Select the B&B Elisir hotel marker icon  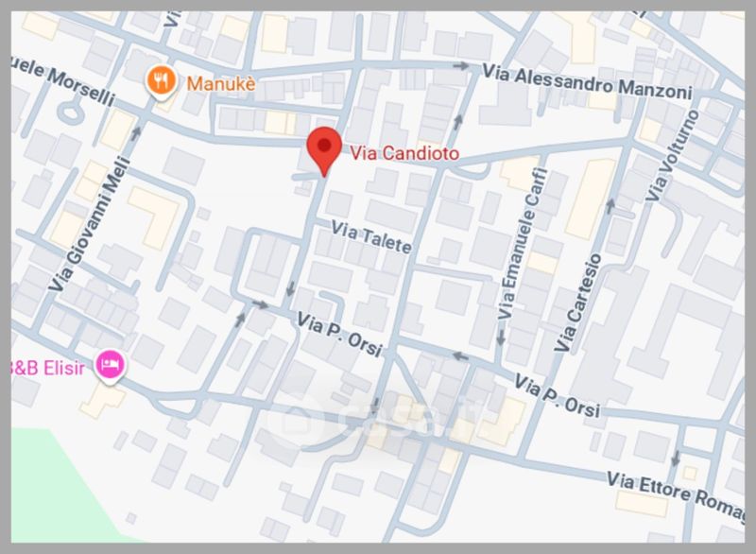click(x=110, y=367)
